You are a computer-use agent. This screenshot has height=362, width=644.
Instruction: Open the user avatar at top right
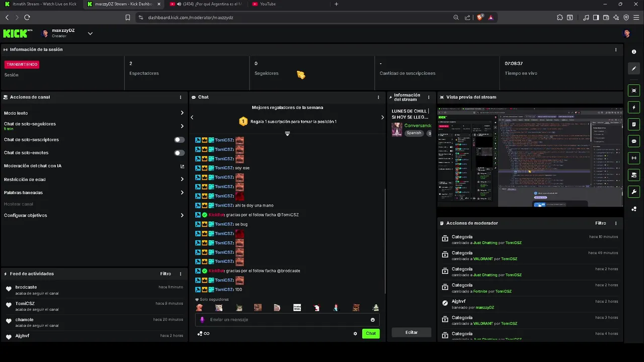click(626, 34)
